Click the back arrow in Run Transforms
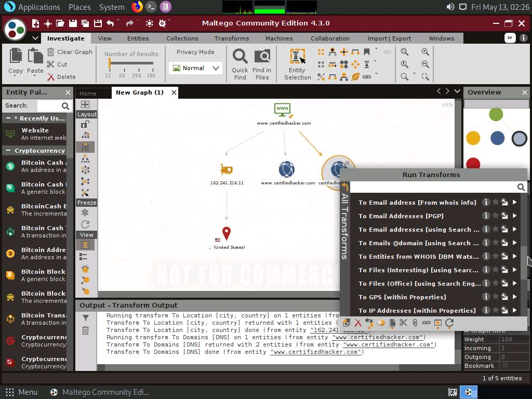This screenshot has height=399, width=532. (x=345, y=187)
